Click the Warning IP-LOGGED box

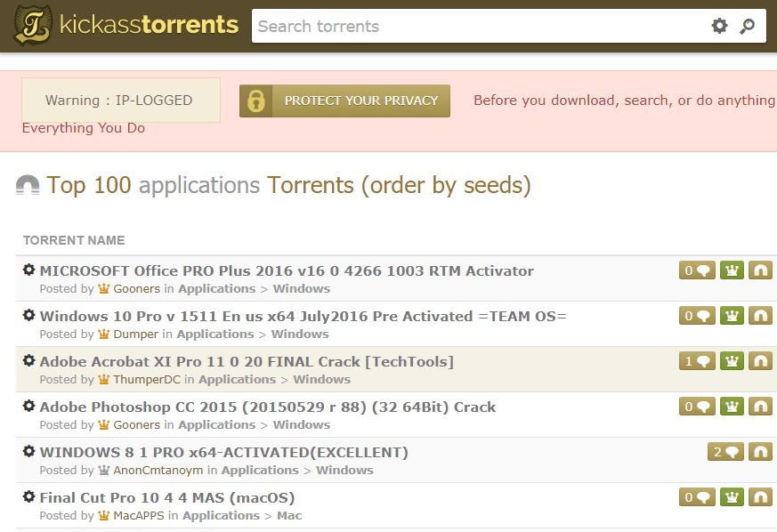120,101
